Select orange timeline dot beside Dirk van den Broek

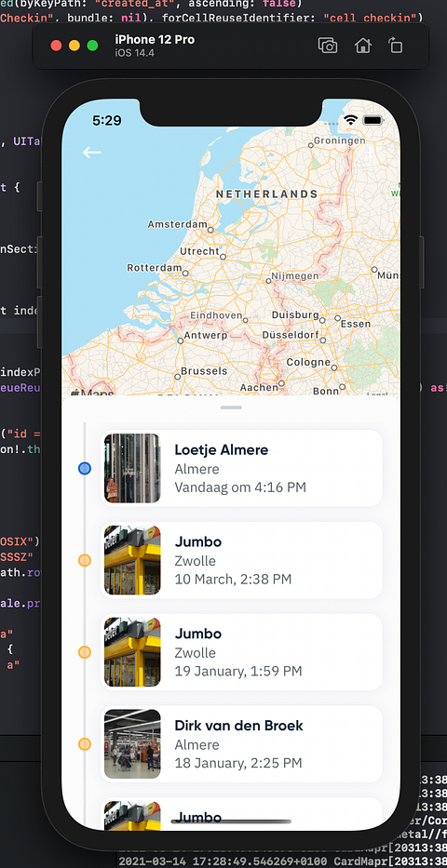(84, 744)
